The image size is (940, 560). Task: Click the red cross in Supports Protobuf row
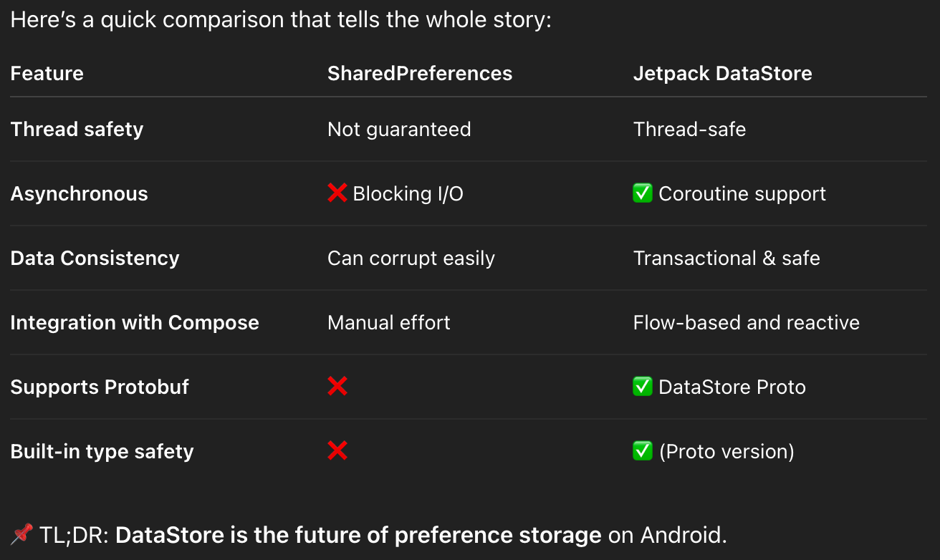point(337,387)
